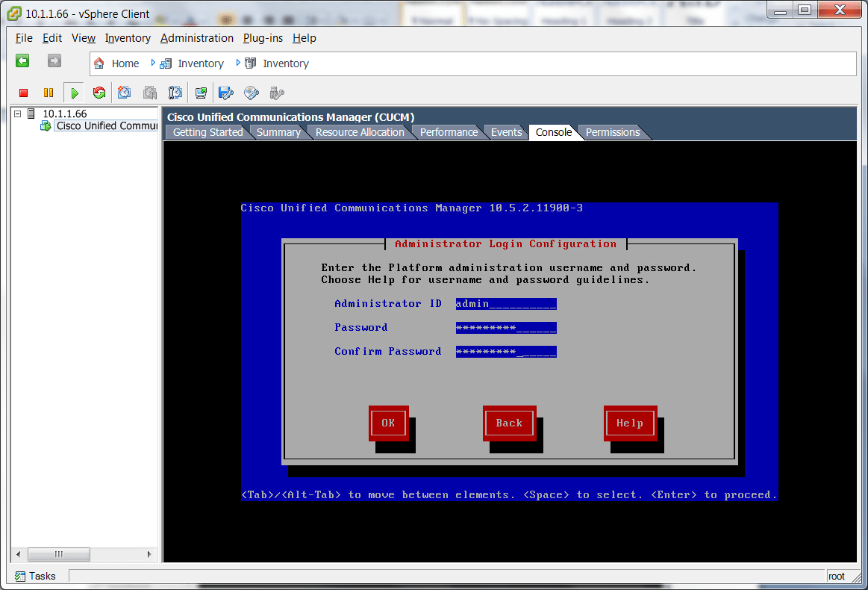Switch to the Performance tab

[x=449, y=132]
